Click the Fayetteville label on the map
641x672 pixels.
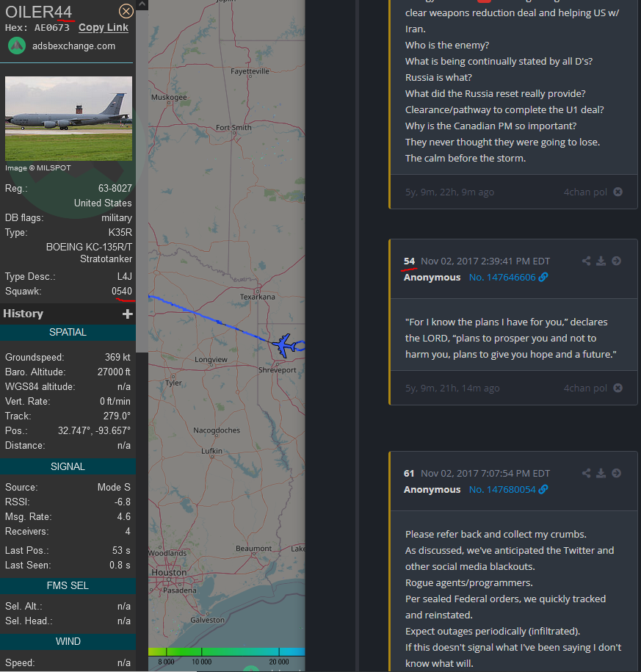pos(250,71)
